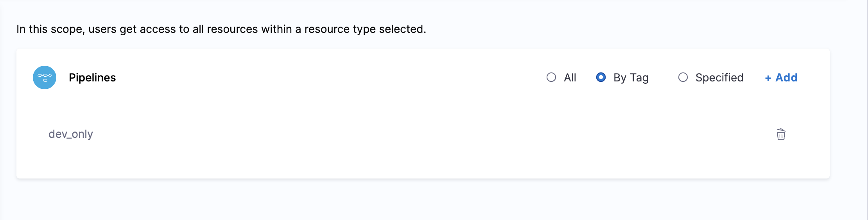Choose the Specified radio button
This screenshot has height=220, width=868.
[683, 78]
